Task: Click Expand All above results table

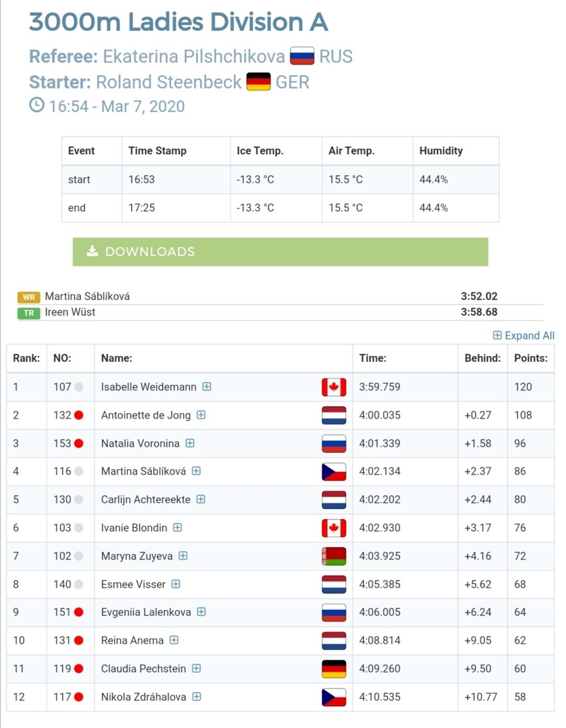Action: point(523,336)
